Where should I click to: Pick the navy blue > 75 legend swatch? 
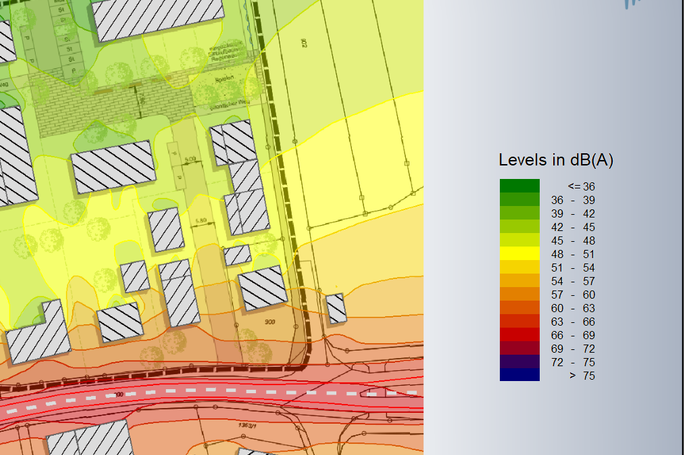(520, 375)
